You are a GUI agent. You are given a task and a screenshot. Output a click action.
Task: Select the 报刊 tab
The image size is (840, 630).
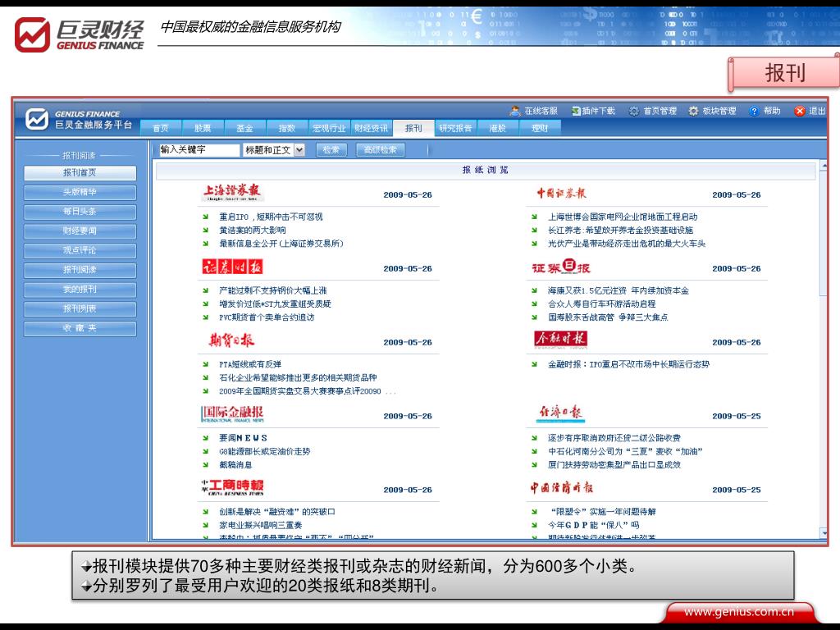pyautogui.click(x=413, y=128)
